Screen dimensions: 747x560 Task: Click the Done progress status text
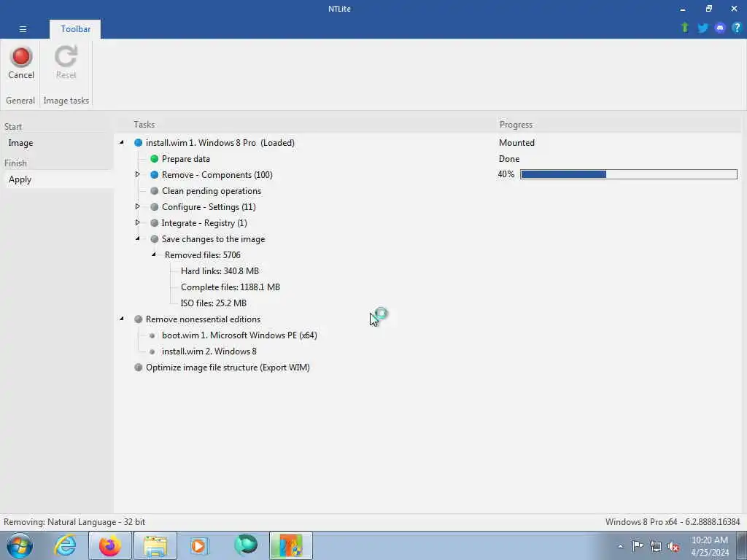[x=508, y=158]
